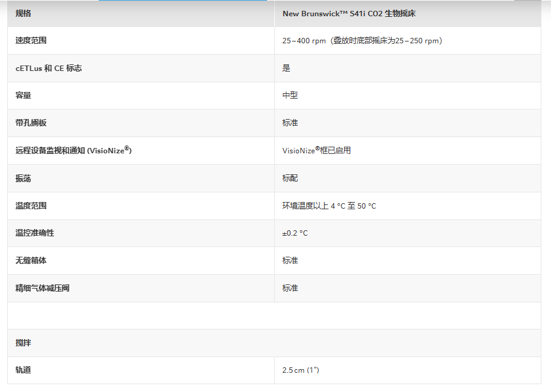This screenshot has height=392, width=551.
Task: Select the ±0.2 °C accuracy value
Action: pos(295,233)
